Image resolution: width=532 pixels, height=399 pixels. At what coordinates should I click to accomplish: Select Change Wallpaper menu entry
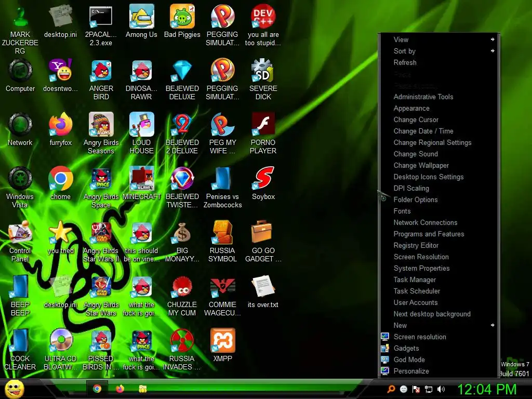[438, 165]
